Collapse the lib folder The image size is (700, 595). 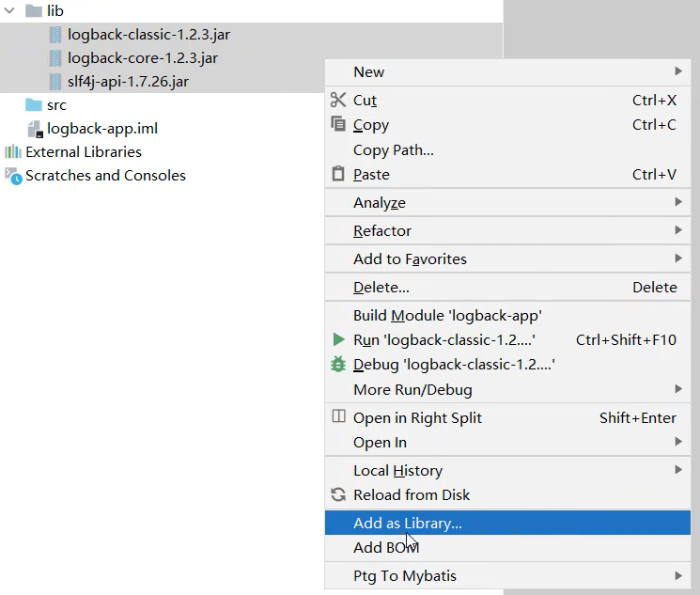[x=9, y=11]
